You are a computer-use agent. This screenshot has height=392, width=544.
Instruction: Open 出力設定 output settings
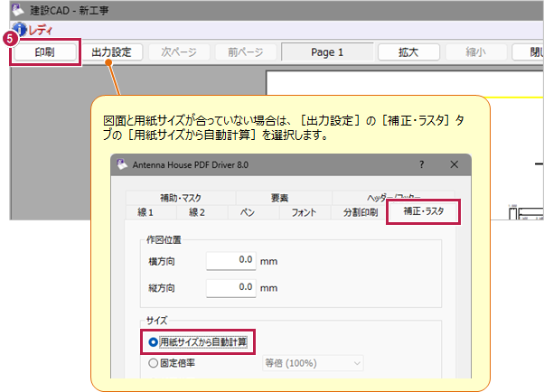click(x=112, y=52)
